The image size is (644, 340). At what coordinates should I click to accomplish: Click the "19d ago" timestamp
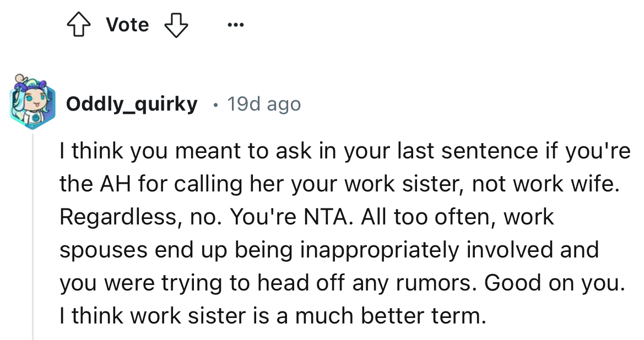264,104
